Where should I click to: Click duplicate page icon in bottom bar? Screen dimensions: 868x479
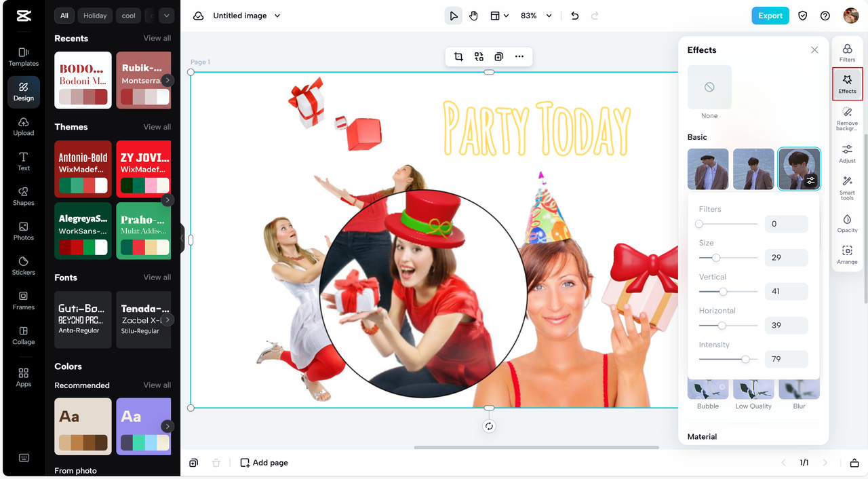point(194,463)
